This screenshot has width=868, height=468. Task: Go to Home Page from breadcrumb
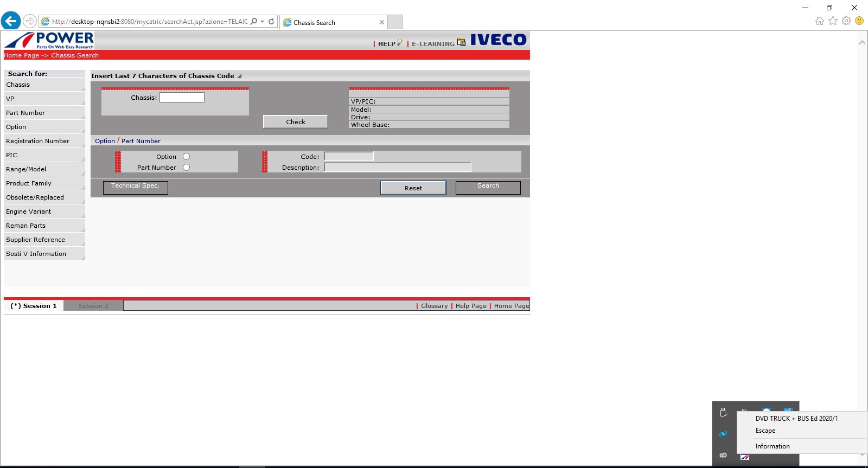pos(22,55)
